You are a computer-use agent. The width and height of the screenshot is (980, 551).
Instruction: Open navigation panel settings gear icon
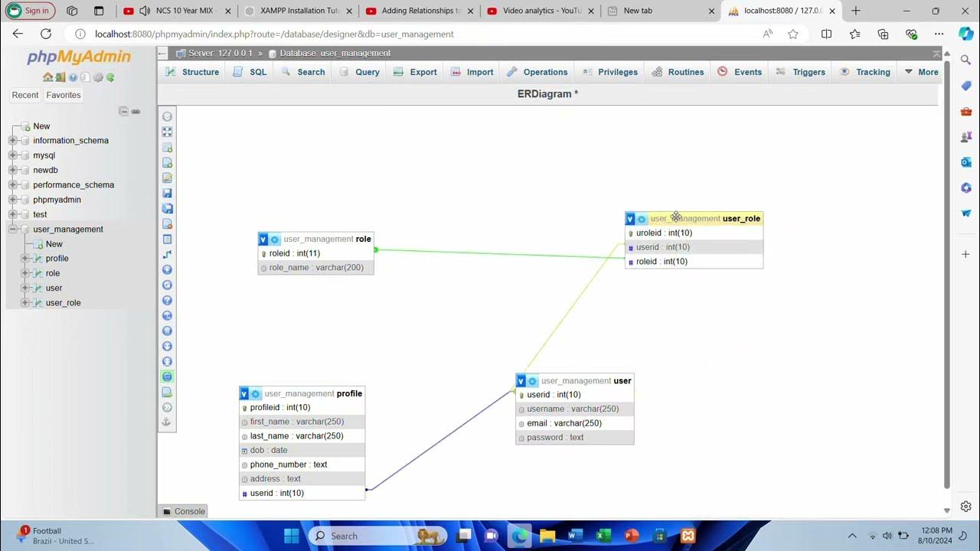[x=98, y=77]
